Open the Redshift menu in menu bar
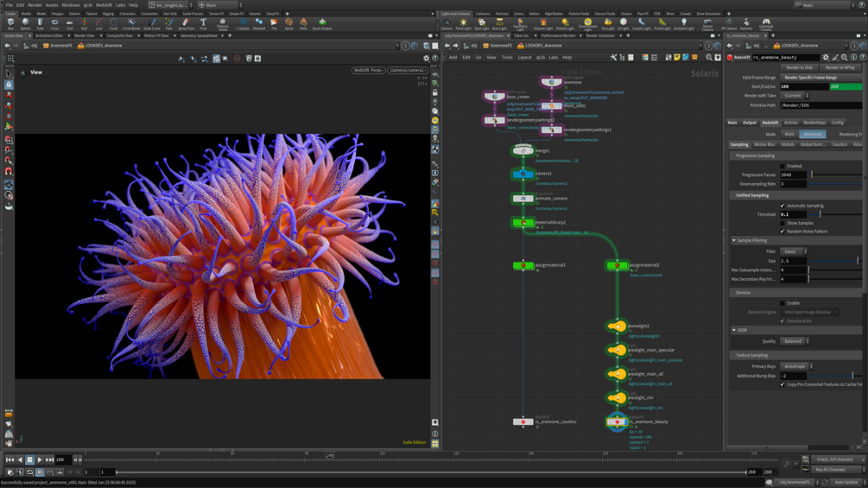Viewport: 868px width, 488px height. click(104, 5)
